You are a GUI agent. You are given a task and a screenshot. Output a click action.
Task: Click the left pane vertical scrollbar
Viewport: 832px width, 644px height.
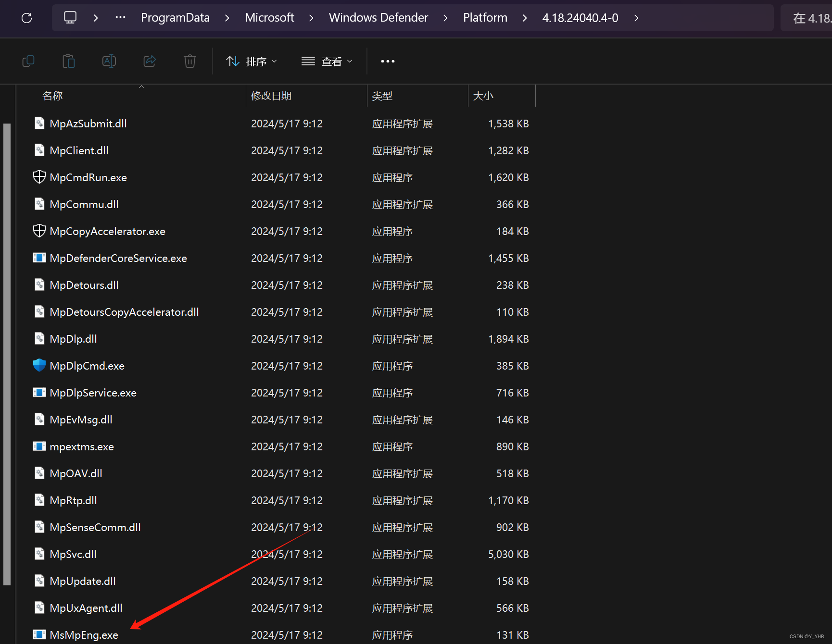[7, 354]
